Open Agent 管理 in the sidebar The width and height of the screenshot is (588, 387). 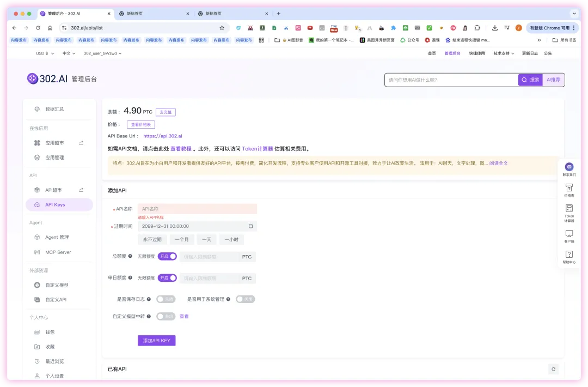[x=58, y=237]
